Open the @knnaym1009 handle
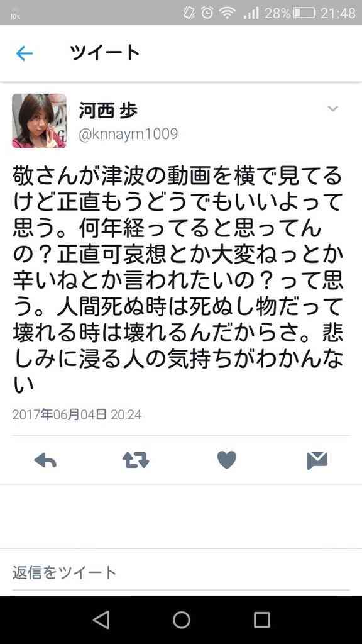The height and width of the screenshot is (644, 362). [128, 135]
